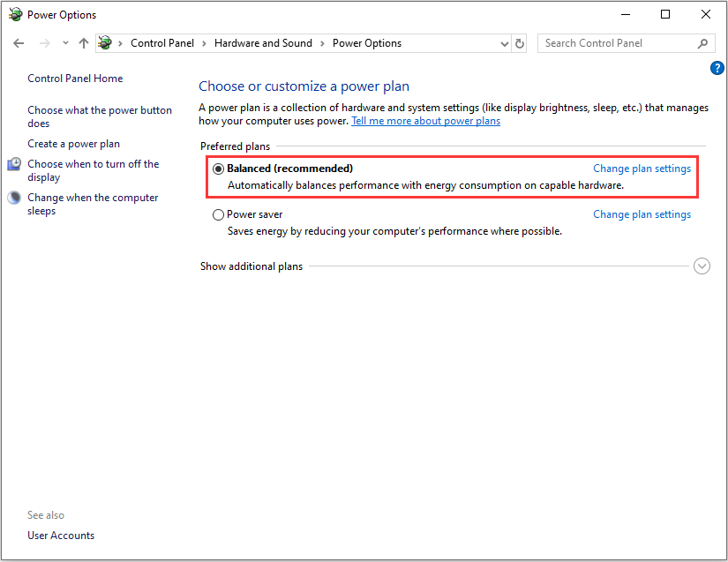Click the 'Show additional plans' label
Viewport: 728px width, 562px height.
pos(251,266)
